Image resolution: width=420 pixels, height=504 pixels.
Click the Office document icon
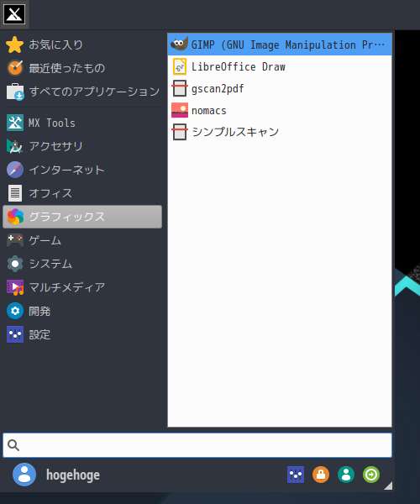[15, 193]
